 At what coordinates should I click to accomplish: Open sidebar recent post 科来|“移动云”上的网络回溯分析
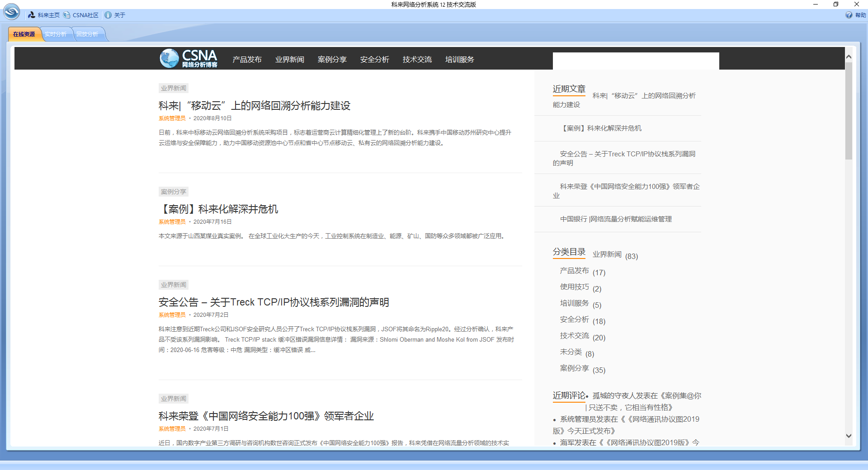(x=624, y=100)
